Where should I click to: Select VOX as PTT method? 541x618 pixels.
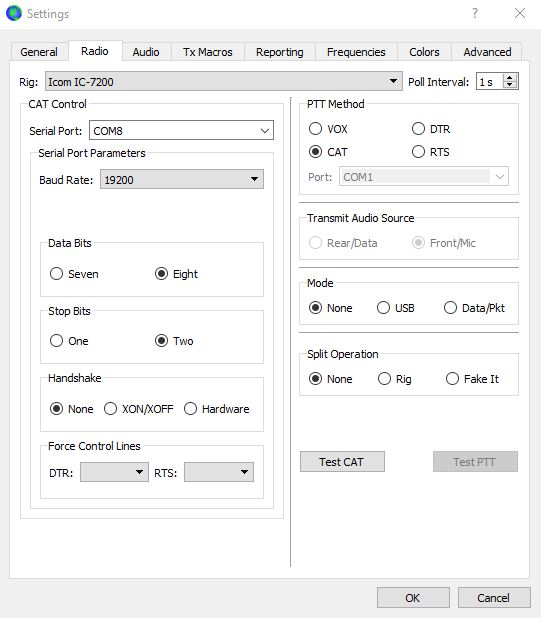[x=315, y=128]
